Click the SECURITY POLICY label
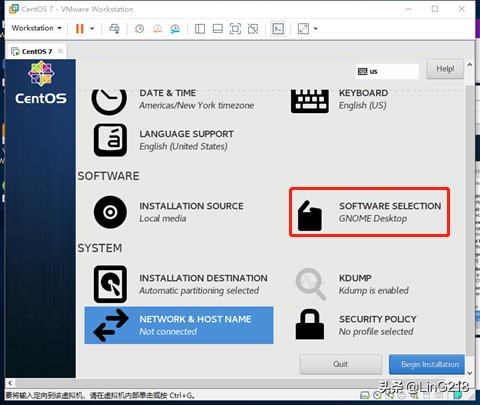The image size is (480, 405). [378, 319]
